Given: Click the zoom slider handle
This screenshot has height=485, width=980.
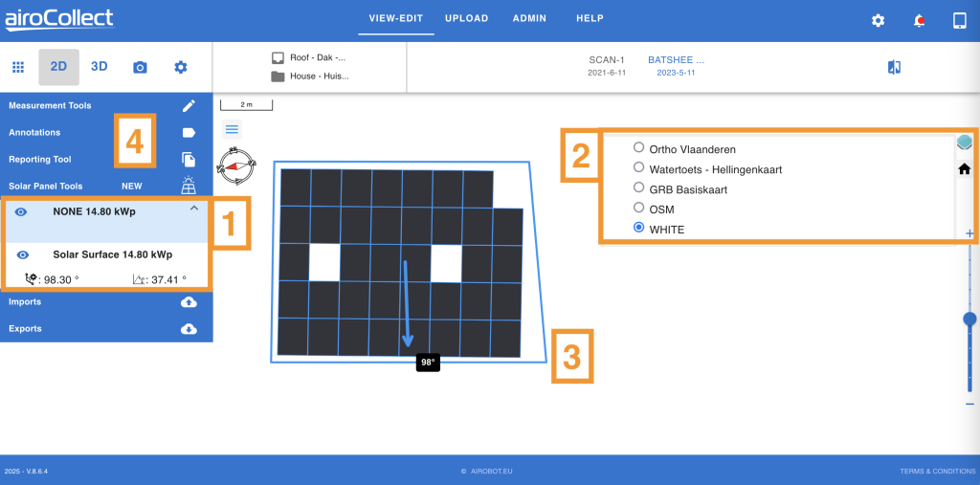Looking at the screenshot, I should click(969, 319).
